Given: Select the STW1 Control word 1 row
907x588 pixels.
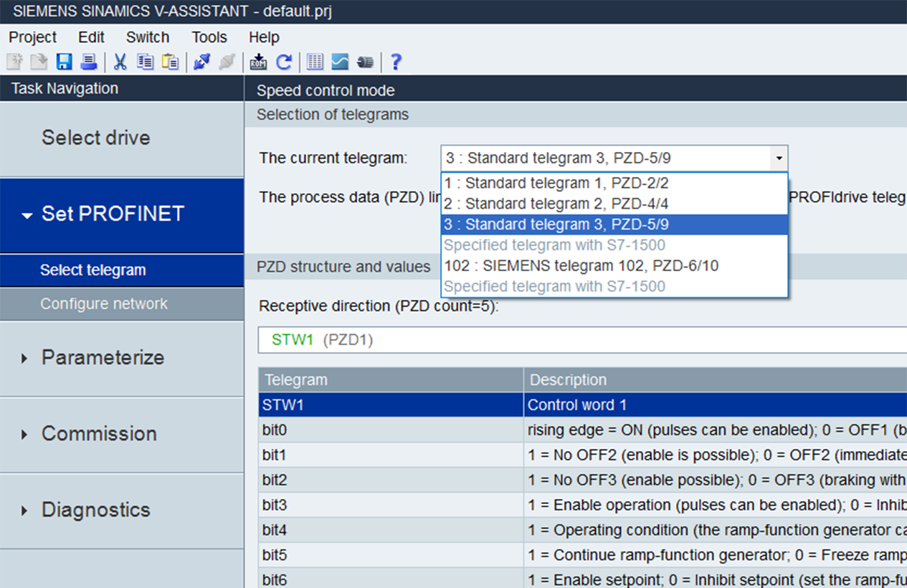Looking at the screenshot, I should click(583, 405).
